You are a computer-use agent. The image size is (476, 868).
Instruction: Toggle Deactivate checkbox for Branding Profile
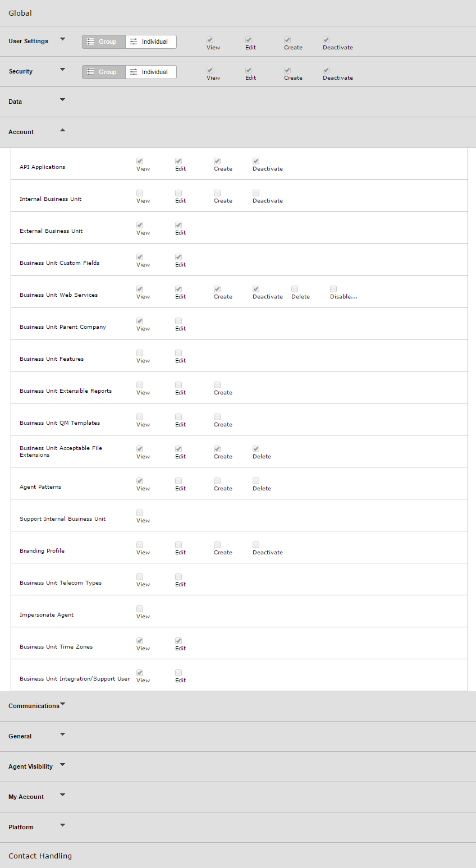point(256,545)
